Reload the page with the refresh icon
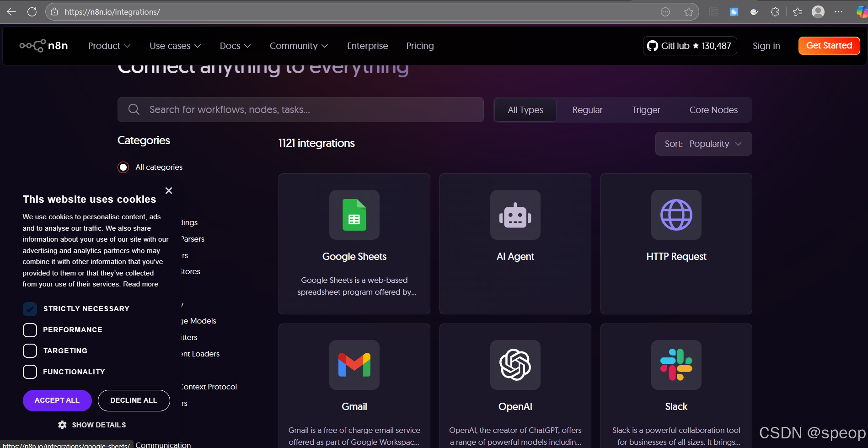The width and height of the screenshot is (868, 448). point(32,12)
